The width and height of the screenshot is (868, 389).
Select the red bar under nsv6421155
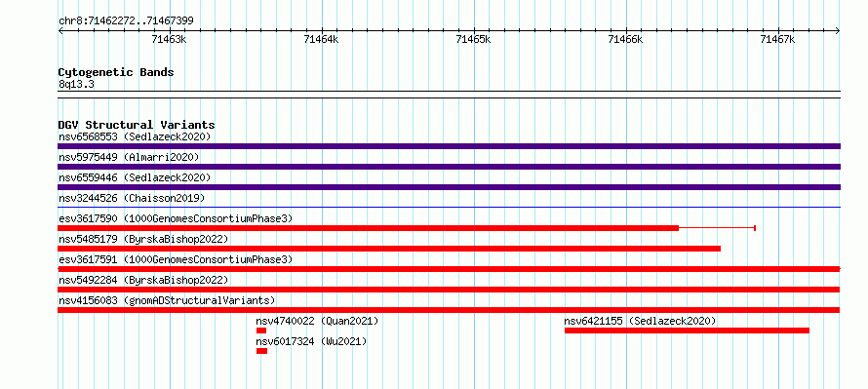[687, 331]
